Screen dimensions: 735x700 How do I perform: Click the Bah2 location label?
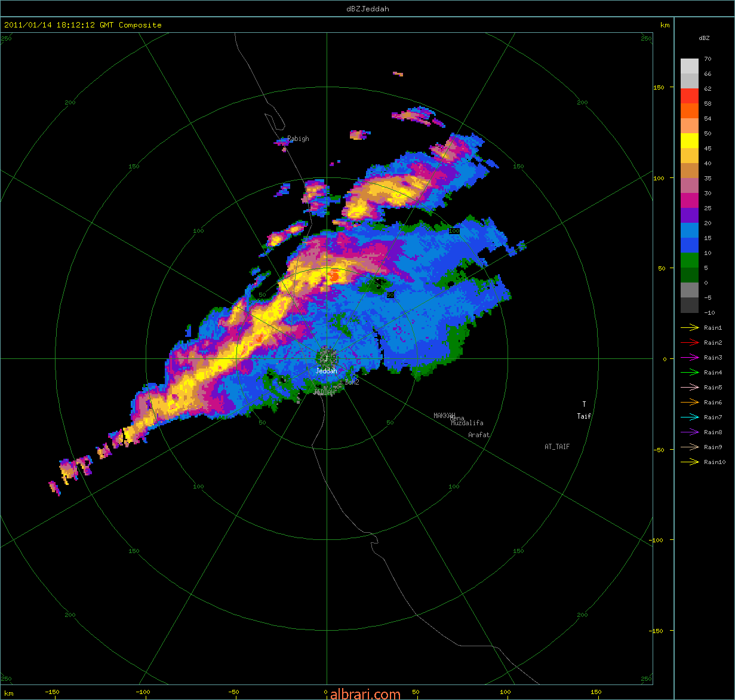[x=352, y=382]
